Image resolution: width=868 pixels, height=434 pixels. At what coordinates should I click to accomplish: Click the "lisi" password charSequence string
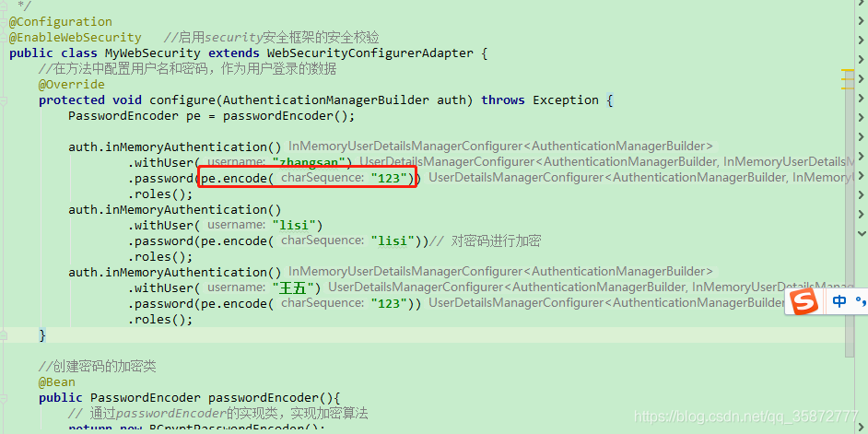pos(393,240)
